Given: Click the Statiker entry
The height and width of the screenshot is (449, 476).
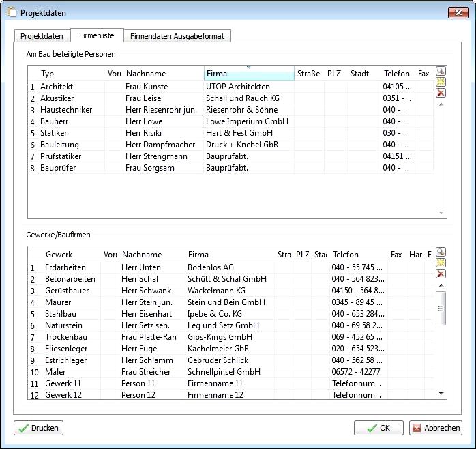Looking at the screenshot, I should pos(230,133).
